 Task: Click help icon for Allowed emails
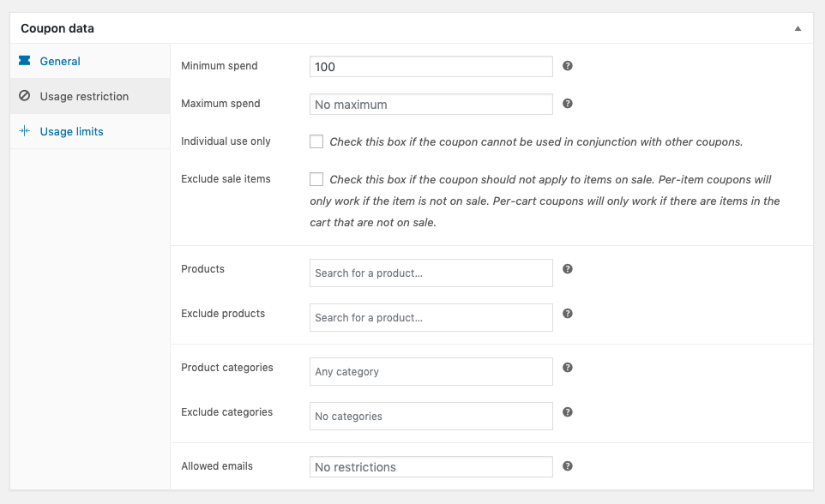(x=567, y=466)
